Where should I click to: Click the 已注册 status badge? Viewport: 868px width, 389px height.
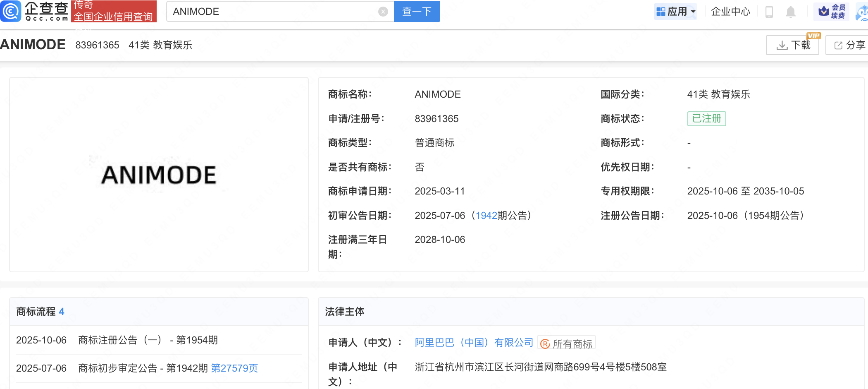coord(706,119)
